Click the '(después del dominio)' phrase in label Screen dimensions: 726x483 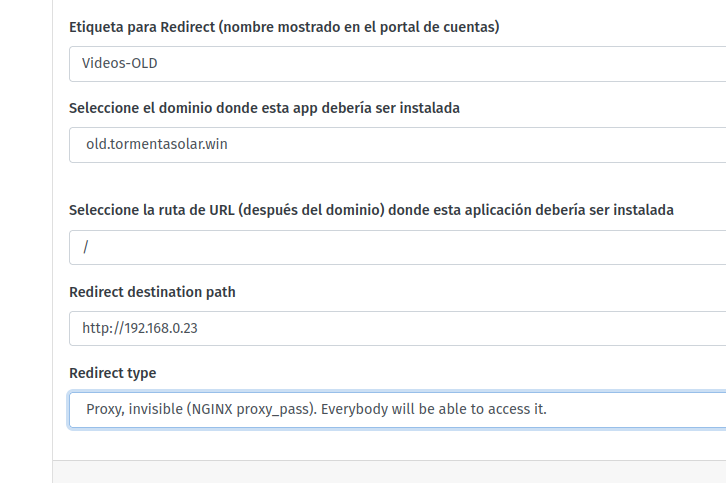click(312, 210)
